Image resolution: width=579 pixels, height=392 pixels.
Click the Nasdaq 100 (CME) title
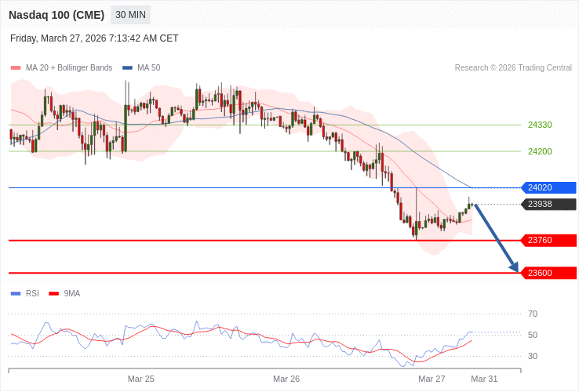coord(56,15)
